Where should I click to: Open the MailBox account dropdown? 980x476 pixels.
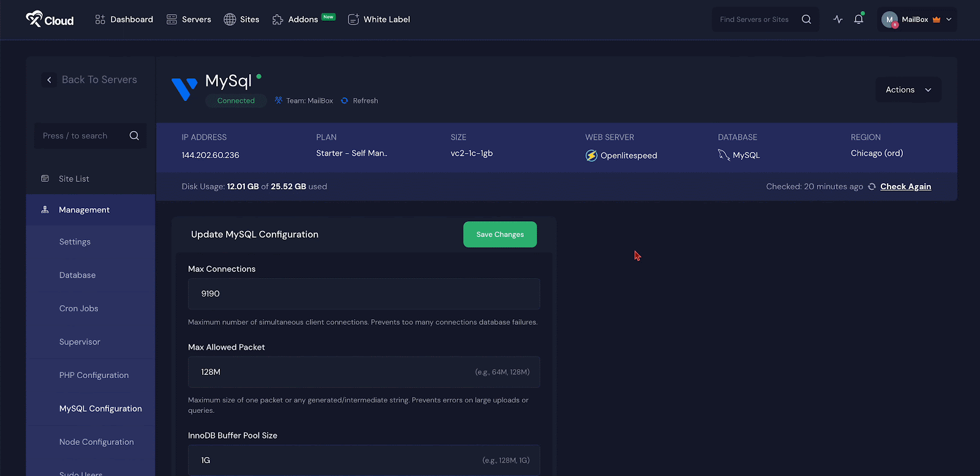point(916,20)
